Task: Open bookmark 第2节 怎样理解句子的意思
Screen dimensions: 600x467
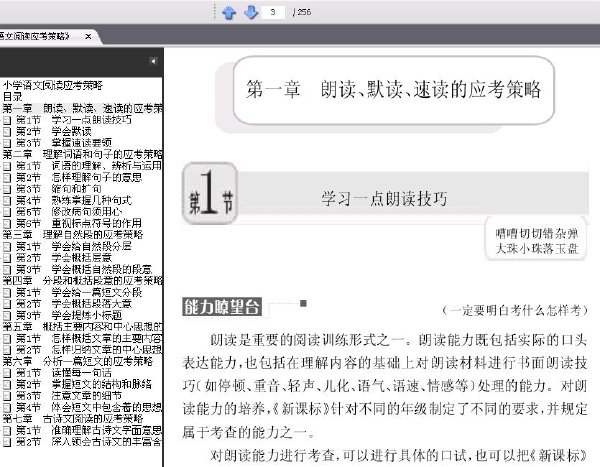Action: 79,177
